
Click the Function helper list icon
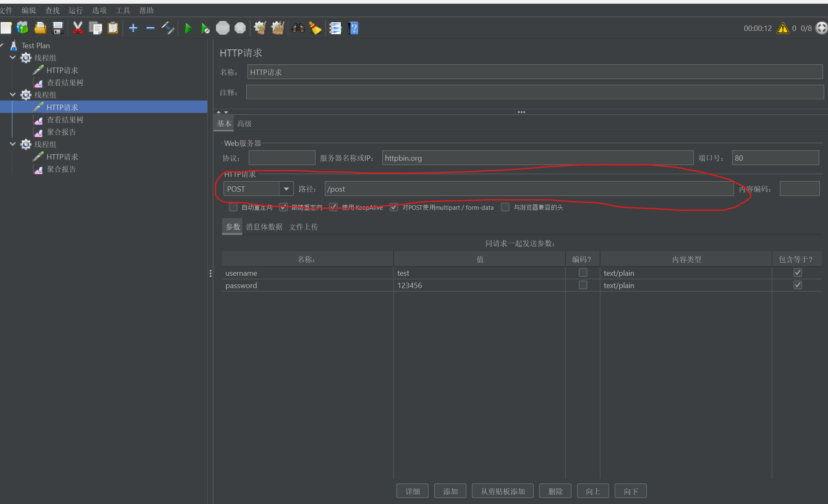click(x=335, y=28)
